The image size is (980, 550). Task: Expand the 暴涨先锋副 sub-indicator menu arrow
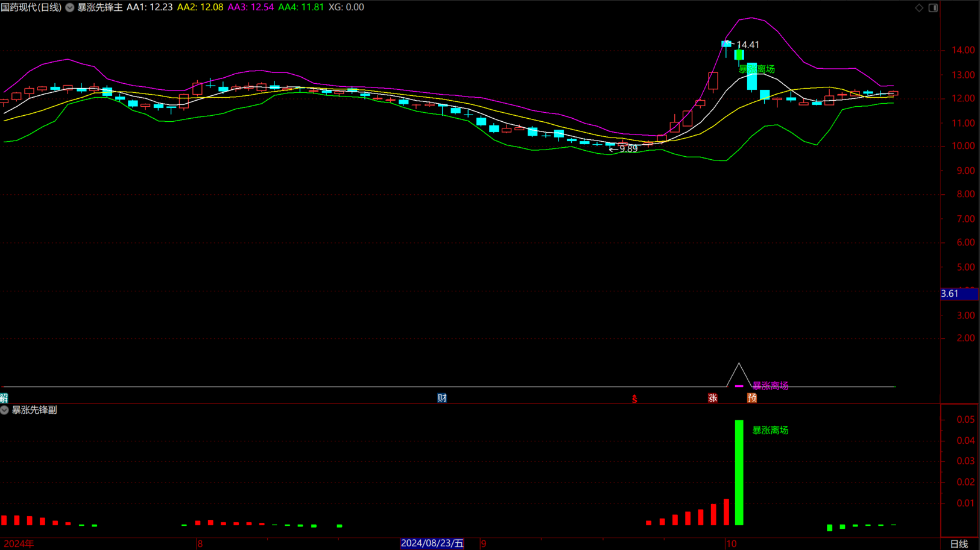pyautogui.click(x=4, y=410)
